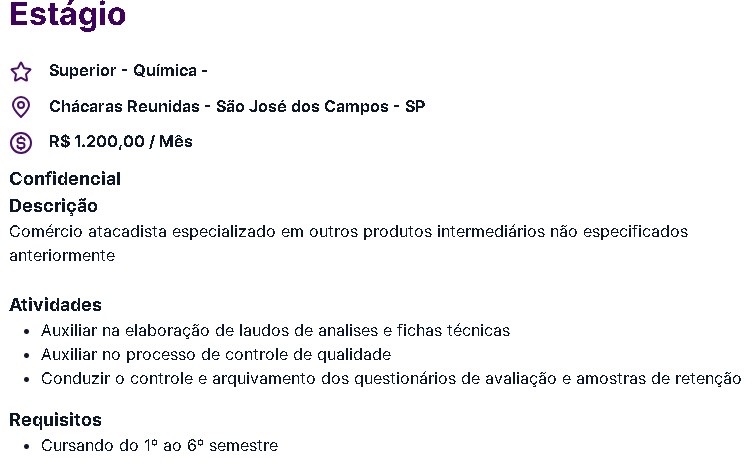Click the bullet before Auxiliar no processo
Screen dimensions: 752x466
coord(26,355)
